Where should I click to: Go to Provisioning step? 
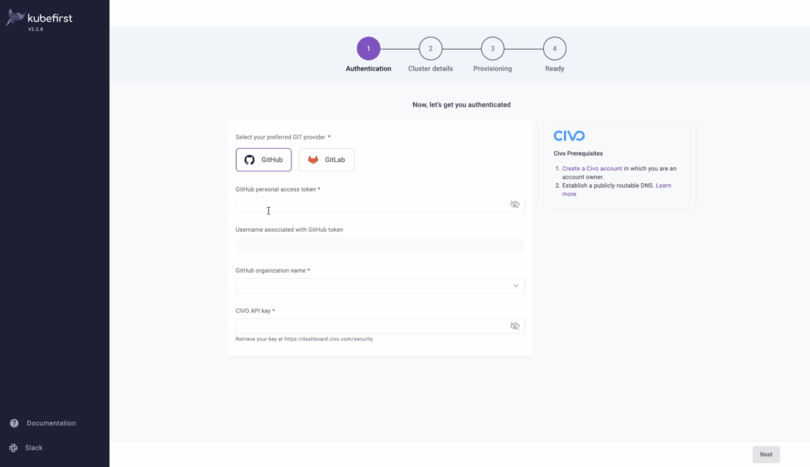(x=492, y=49)
